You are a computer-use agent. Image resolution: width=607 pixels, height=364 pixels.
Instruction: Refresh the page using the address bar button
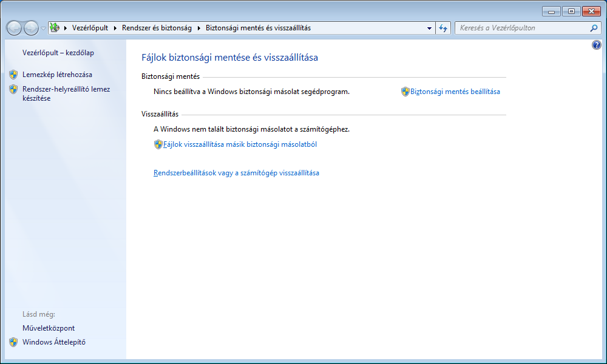pyautogui.click(x=443, y=28)
